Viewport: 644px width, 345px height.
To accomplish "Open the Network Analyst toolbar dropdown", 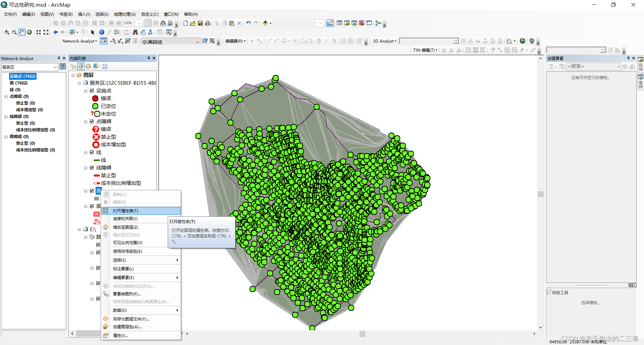I will (x=80, y=41).
